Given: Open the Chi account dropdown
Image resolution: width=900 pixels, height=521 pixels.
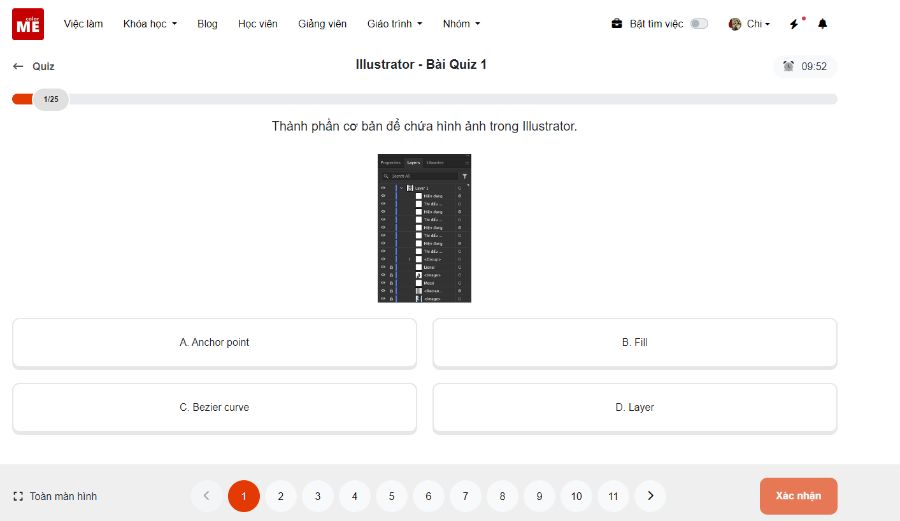Looking at the screenshot, I should (x=758, y=24).
